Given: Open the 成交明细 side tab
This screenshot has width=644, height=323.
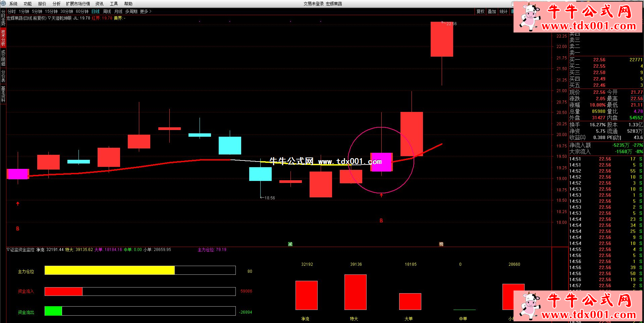Looking at the screenshot, I should (3, 58).
